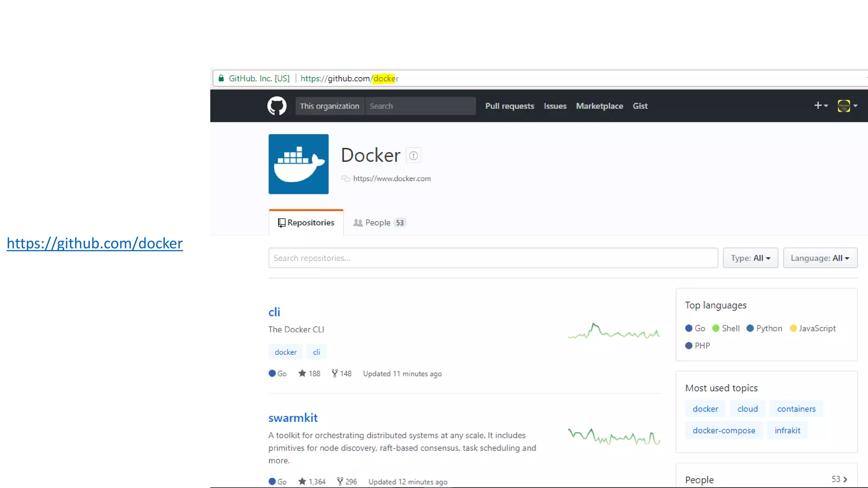Click link icon beside docker.com URL
The width and height of the screenshot is (868, 488).
click(346, 179)
